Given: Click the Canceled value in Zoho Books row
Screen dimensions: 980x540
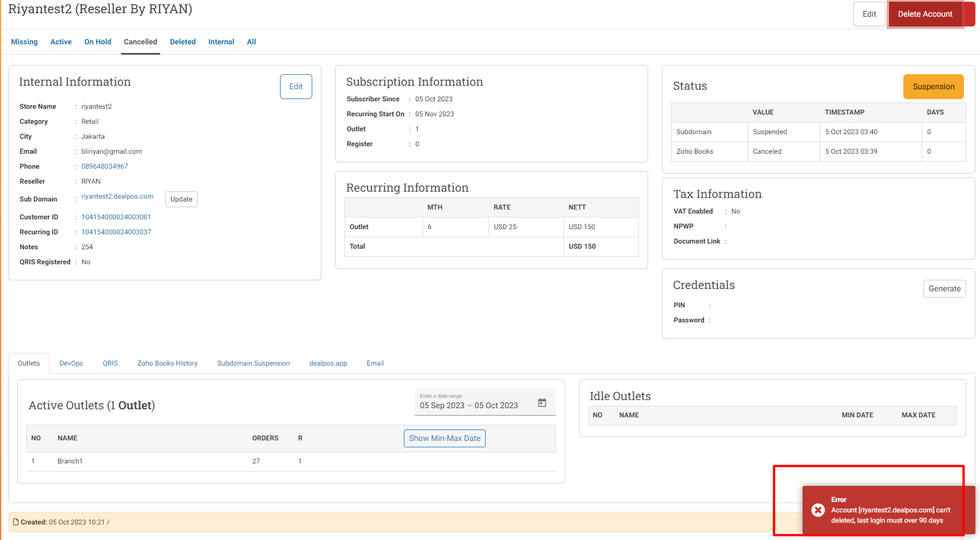Looking at the screenshot, I should pyautogui.click(x=767, y=151).
